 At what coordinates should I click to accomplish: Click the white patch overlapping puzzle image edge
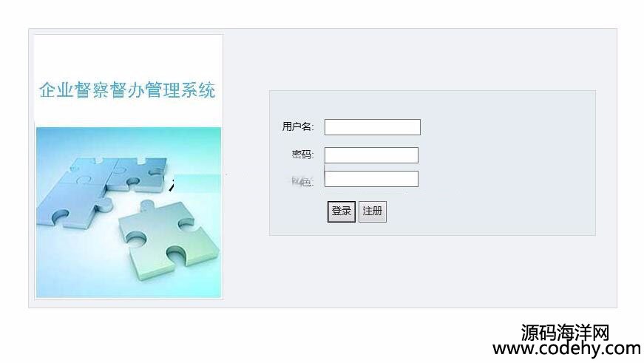tap(197, 183)
